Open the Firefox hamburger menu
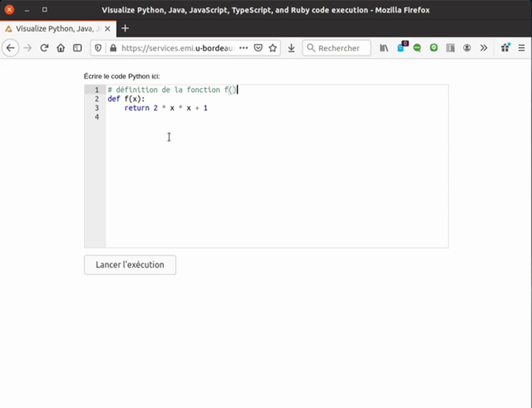532x408 pixels. click(521, 48)
